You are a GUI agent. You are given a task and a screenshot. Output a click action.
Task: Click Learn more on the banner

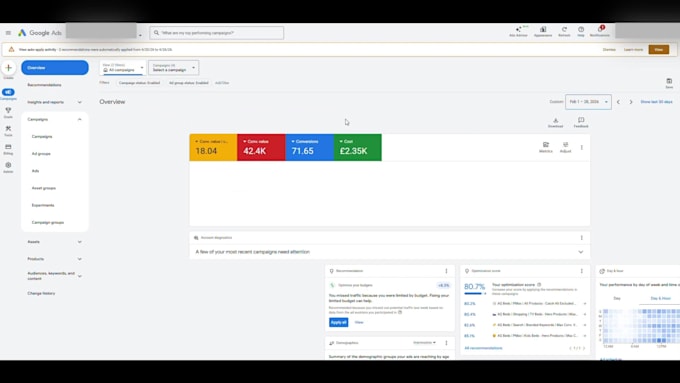tap(634, 49)
